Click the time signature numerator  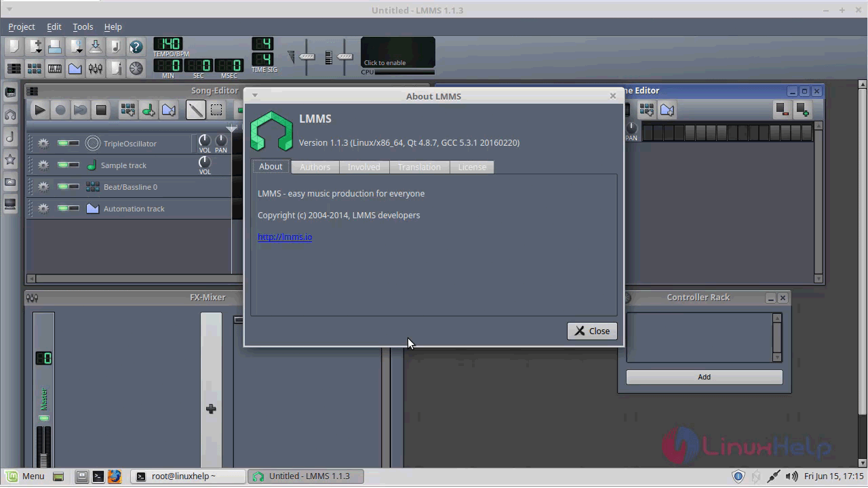click(262, 44)
